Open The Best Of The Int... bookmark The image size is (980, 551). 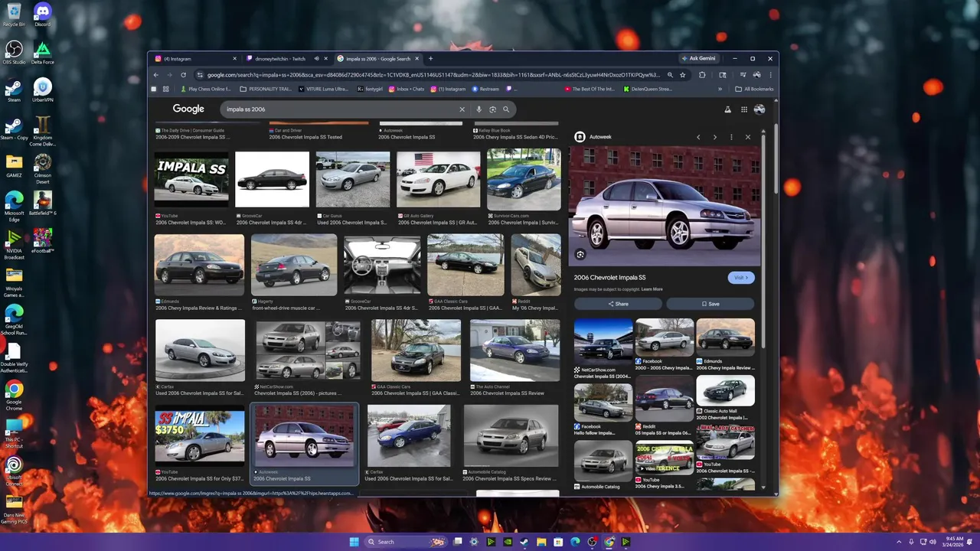[x=590, y=89]
